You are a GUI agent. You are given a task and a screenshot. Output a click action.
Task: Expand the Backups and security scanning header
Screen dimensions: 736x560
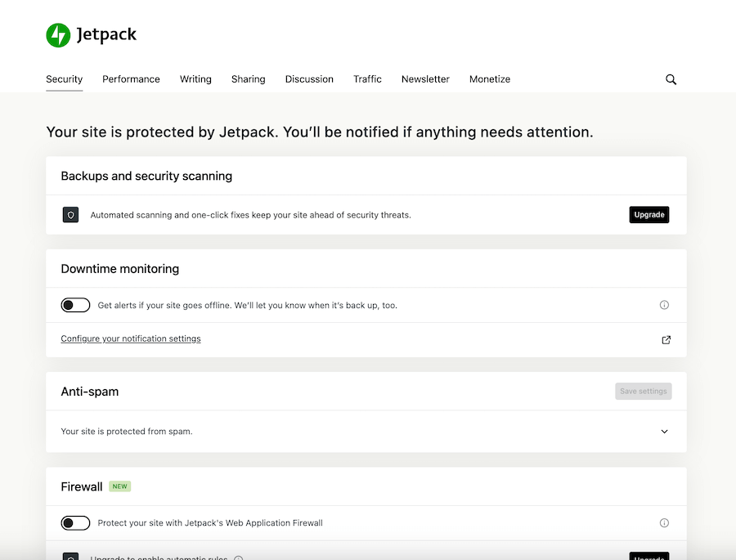146,176
